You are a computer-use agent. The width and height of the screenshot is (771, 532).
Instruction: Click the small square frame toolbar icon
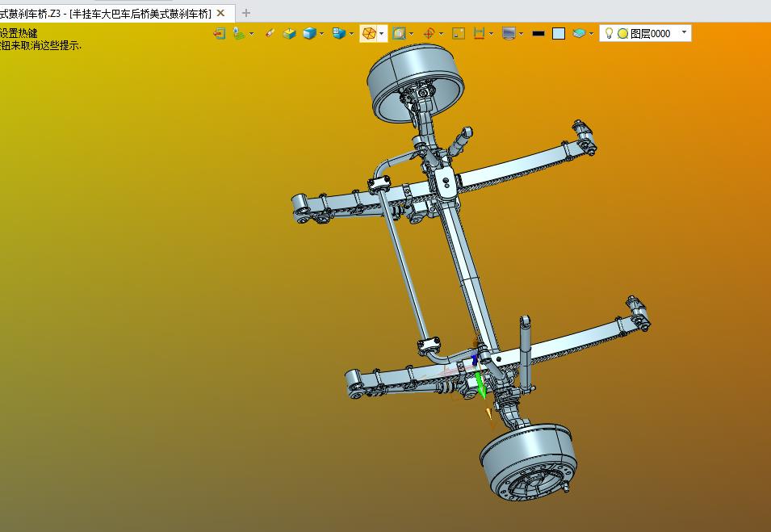tap(459, 33)
